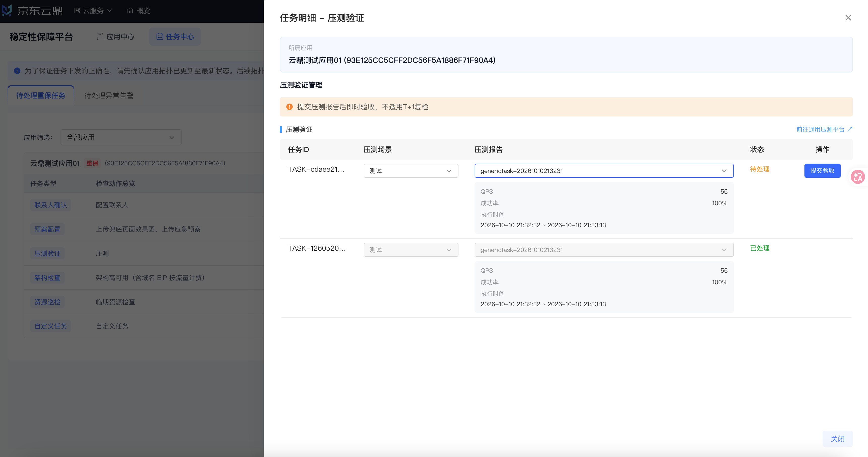Click the 压测验证 task type tag

click(47, 253)
